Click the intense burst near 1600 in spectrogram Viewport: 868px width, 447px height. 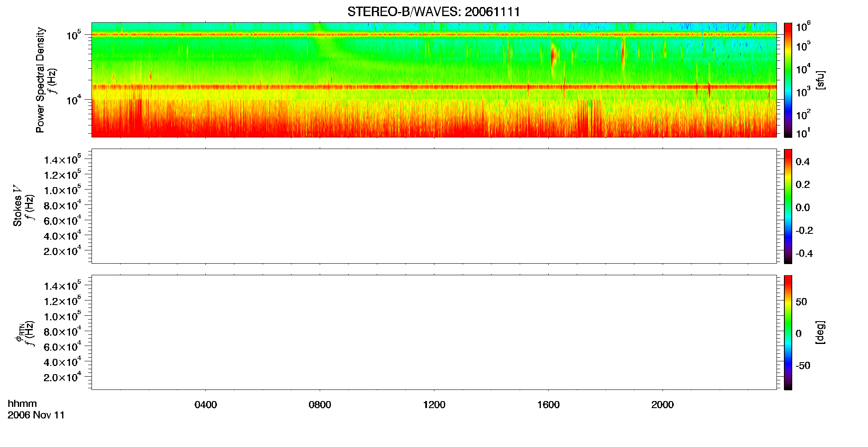click(x=553, y=56)
